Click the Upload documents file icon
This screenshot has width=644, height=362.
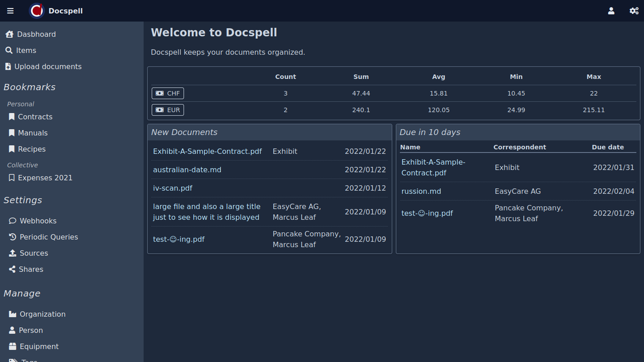[x=8, y=67]
